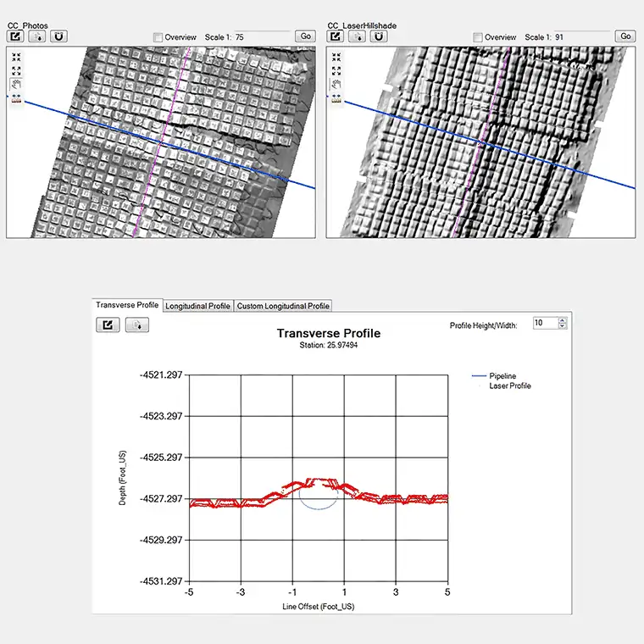The width and height of the screenshot is (644, 644).
Task: Open the Longitudinal Profile tab
Action: 197,306
